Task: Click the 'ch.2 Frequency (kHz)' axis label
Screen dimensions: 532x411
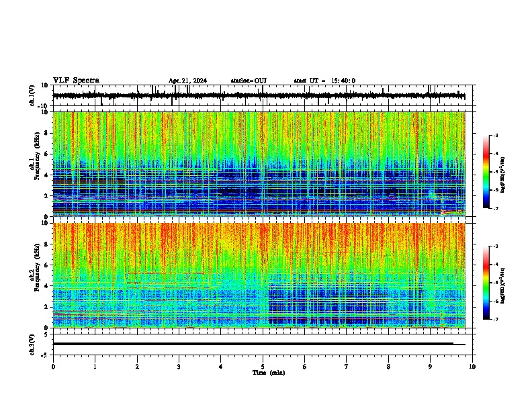Action: [36, 267]
